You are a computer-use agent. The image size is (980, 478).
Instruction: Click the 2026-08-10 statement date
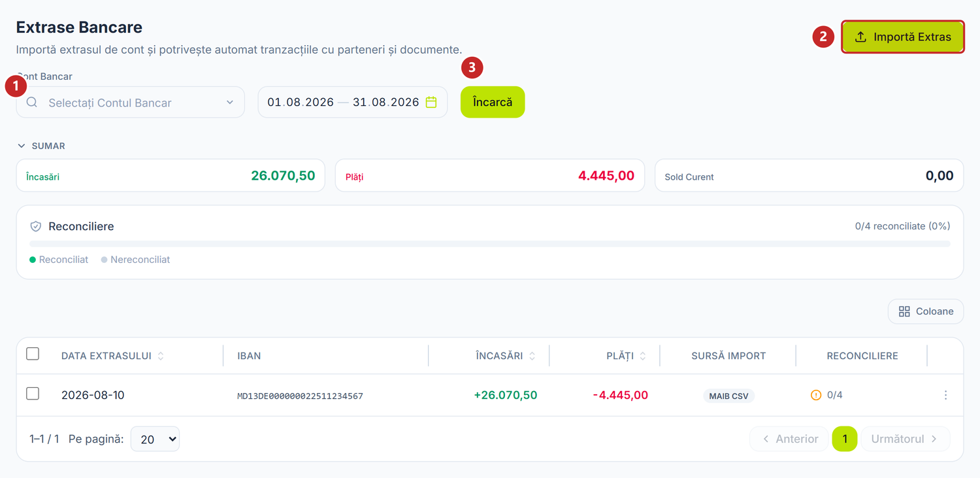93,395
